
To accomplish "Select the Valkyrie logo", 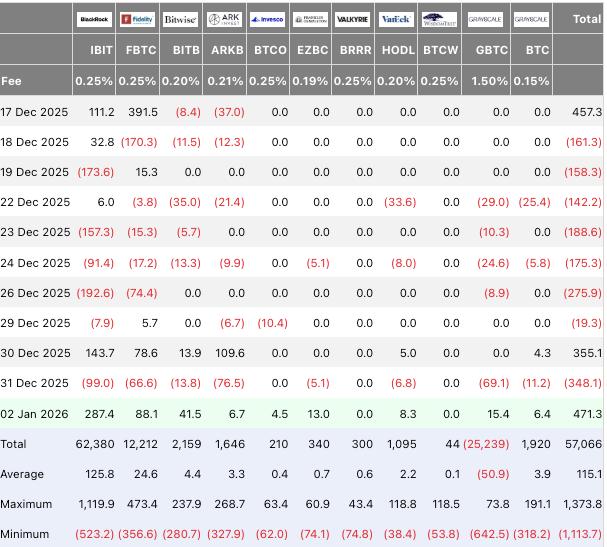I will click(352, 19).
